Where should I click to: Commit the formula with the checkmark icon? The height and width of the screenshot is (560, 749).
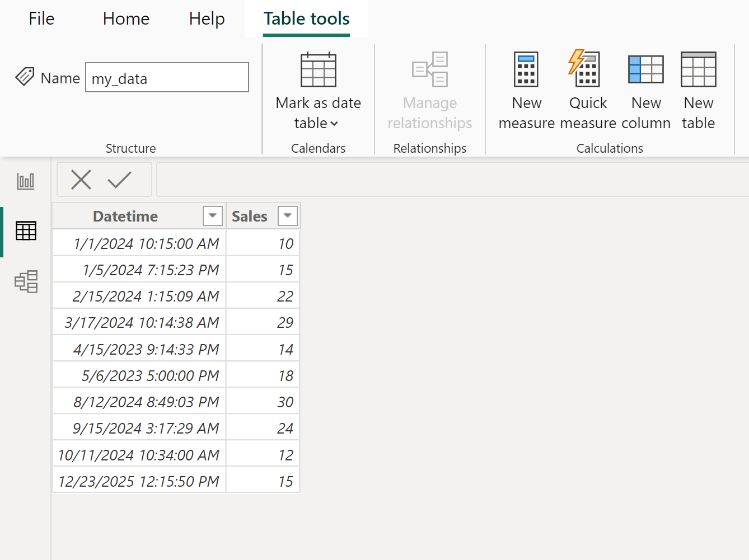coord(119,180)
